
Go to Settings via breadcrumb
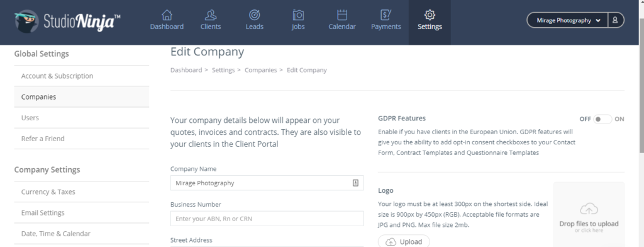pos(223,70)
